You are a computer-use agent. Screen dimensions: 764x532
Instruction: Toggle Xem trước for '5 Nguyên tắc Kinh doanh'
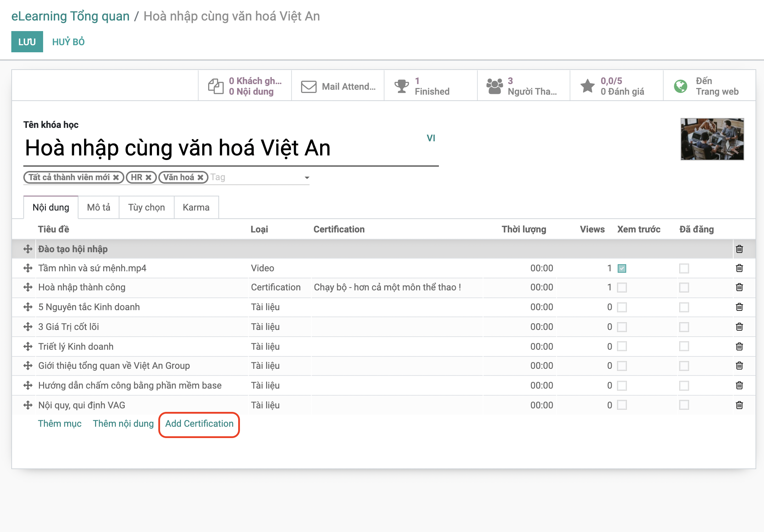pyautogui.click(x=622, y=307)
